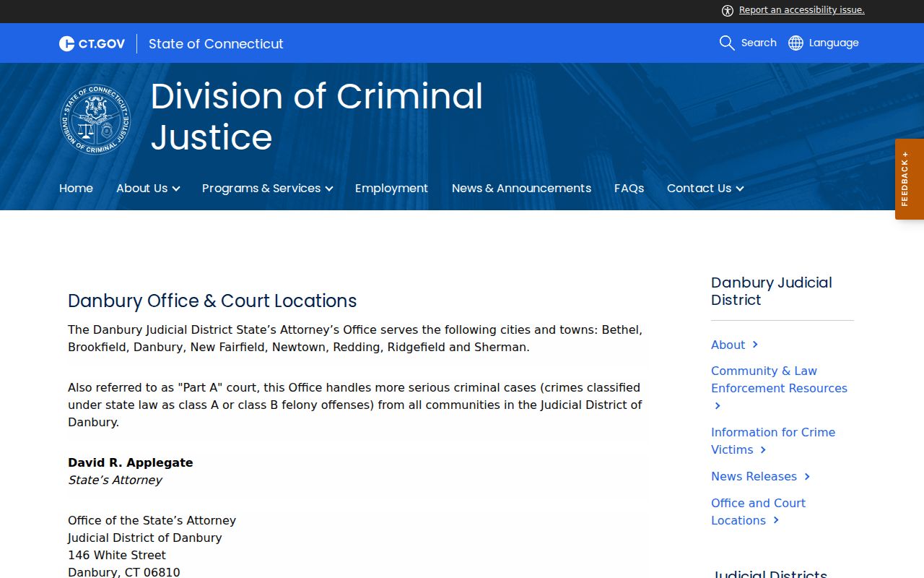This screenshot has height=578, width=924.
Task: Click the David R. Applegate name
Action: click(131, 462)
